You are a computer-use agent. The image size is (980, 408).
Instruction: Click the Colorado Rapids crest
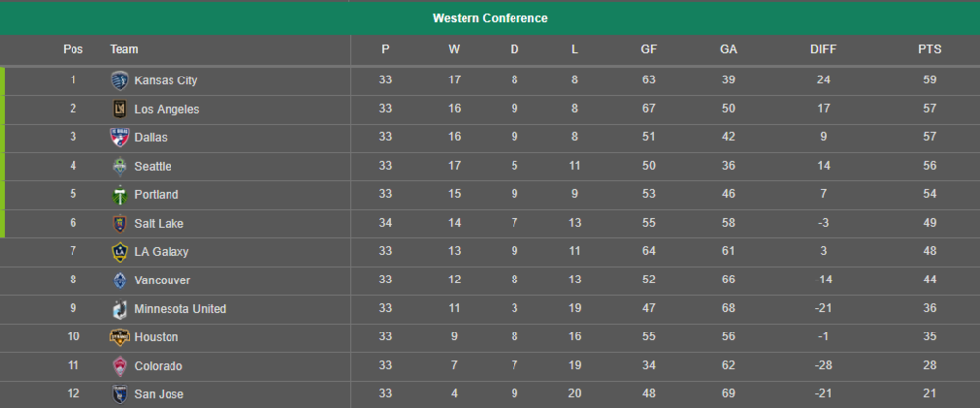(x=120, y=366)
